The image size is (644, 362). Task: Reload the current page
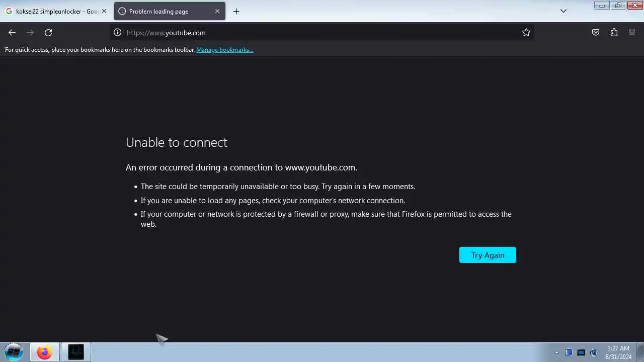pyautogui.click(x=48, y=33)
